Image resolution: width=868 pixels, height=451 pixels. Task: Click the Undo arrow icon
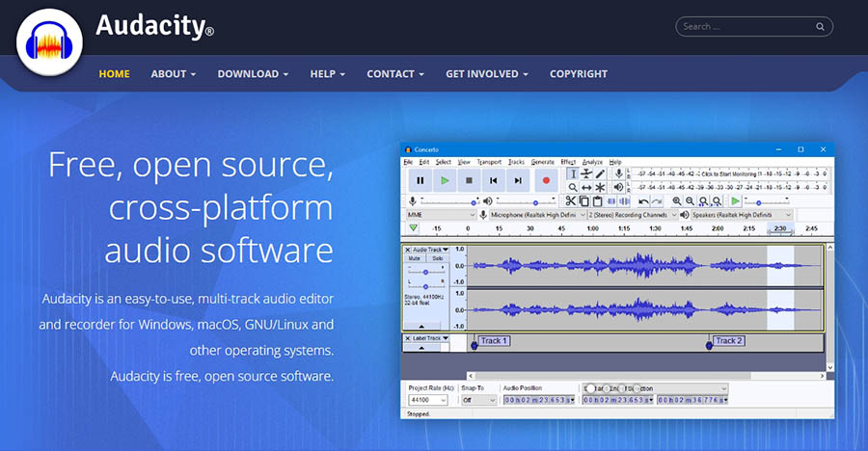click(643, 200)
